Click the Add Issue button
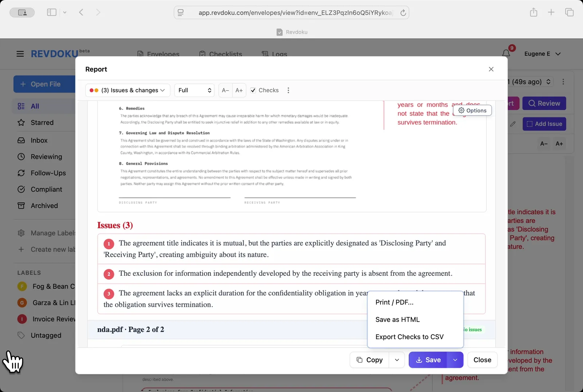The width and height of the screenshot is (583, 392). click(x=544, y=124)
